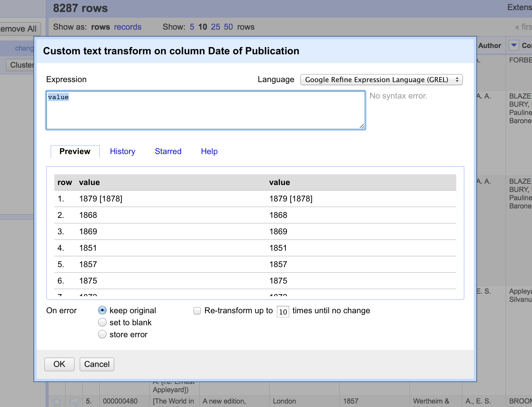Click inside the Expression text area
Image resolution: width=532 pixels, height=407 pixels.
click(205, 111)
